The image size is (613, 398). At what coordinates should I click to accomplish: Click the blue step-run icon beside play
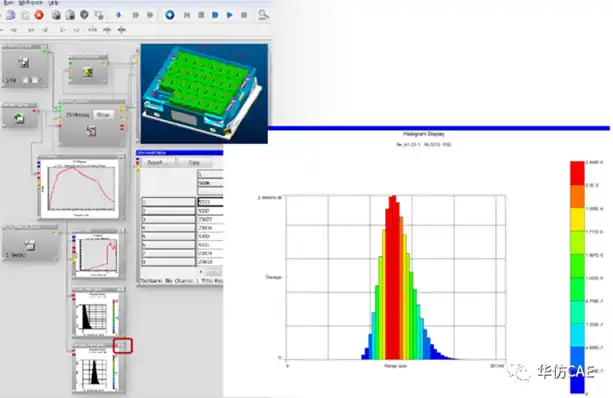[x=215, y=15]
